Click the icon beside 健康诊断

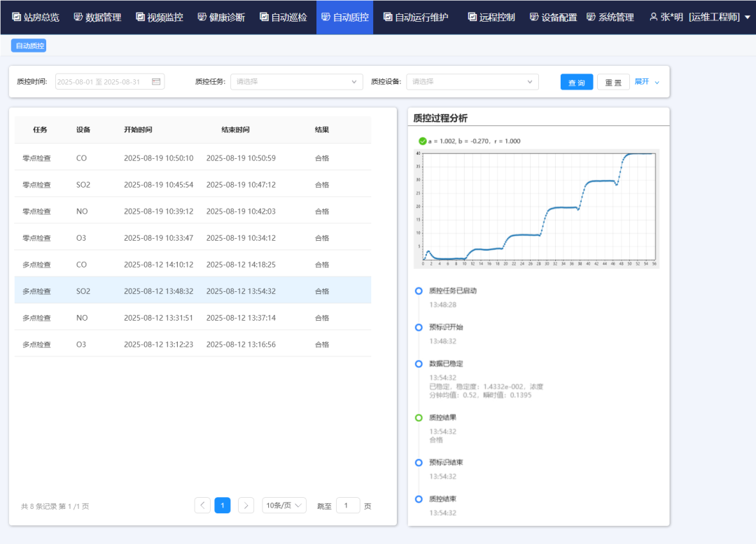pyautogui.click(x=202, y=17)
